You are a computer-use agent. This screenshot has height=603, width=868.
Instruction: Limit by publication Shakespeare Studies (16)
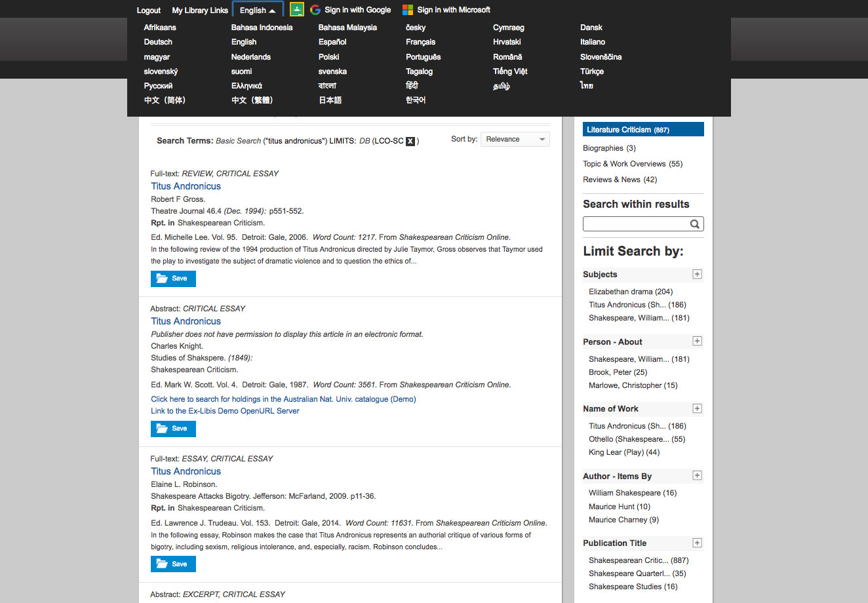click(x=633, y=587)
